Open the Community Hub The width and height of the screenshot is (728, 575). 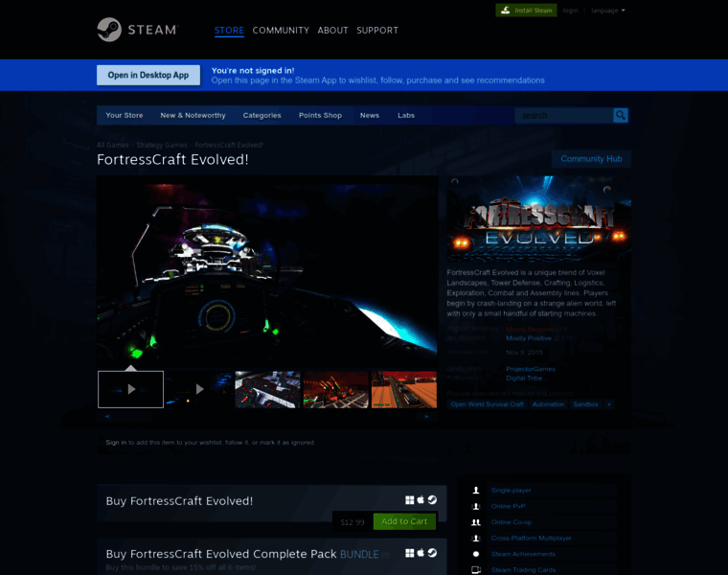point(591,159)
